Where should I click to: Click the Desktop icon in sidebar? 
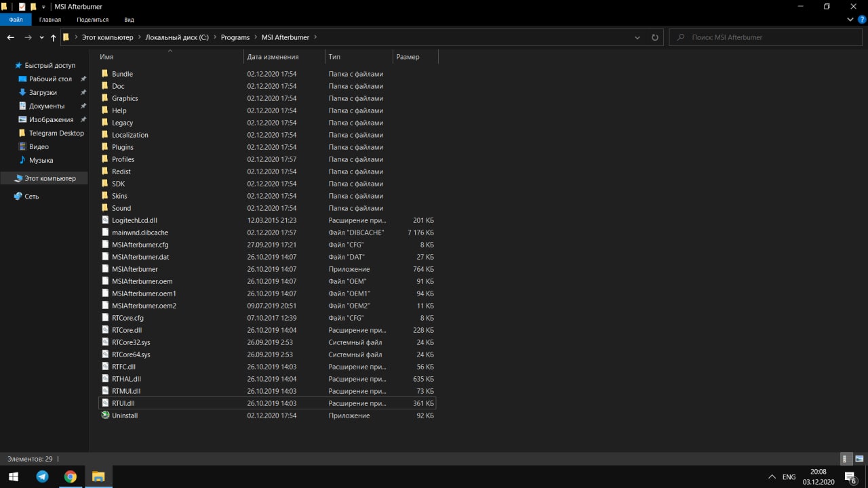coord(22,79)
